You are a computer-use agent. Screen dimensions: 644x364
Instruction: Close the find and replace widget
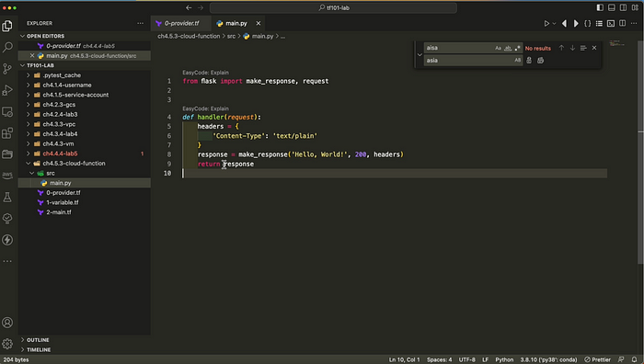594,48
